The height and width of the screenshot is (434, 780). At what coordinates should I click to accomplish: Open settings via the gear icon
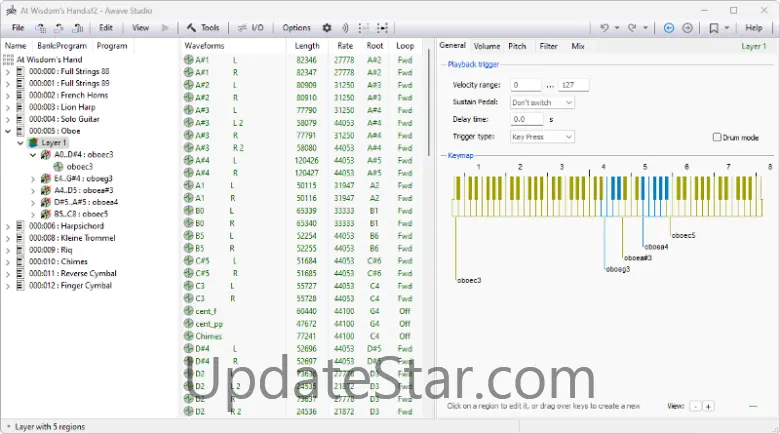pyautogui.click(x=327, y=28)
